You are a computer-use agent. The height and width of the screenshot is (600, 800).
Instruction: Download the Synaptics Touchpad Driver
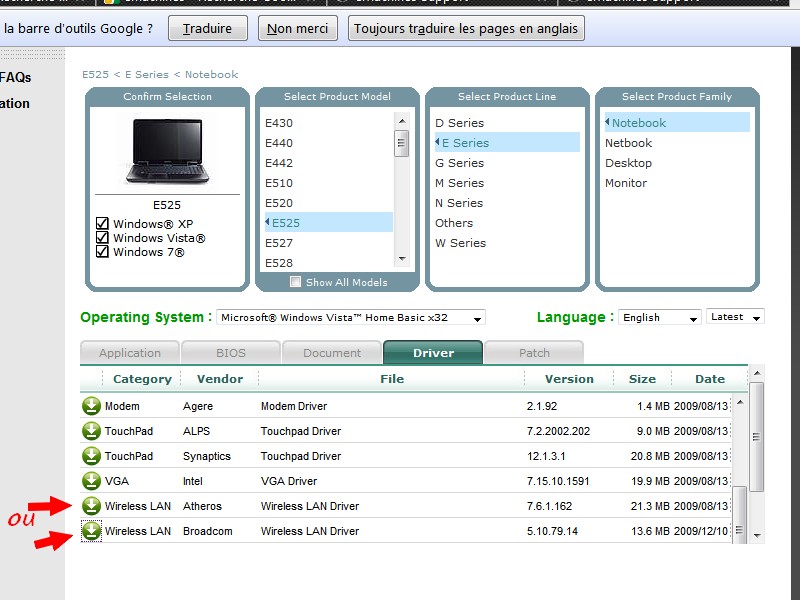pos(92,456)
